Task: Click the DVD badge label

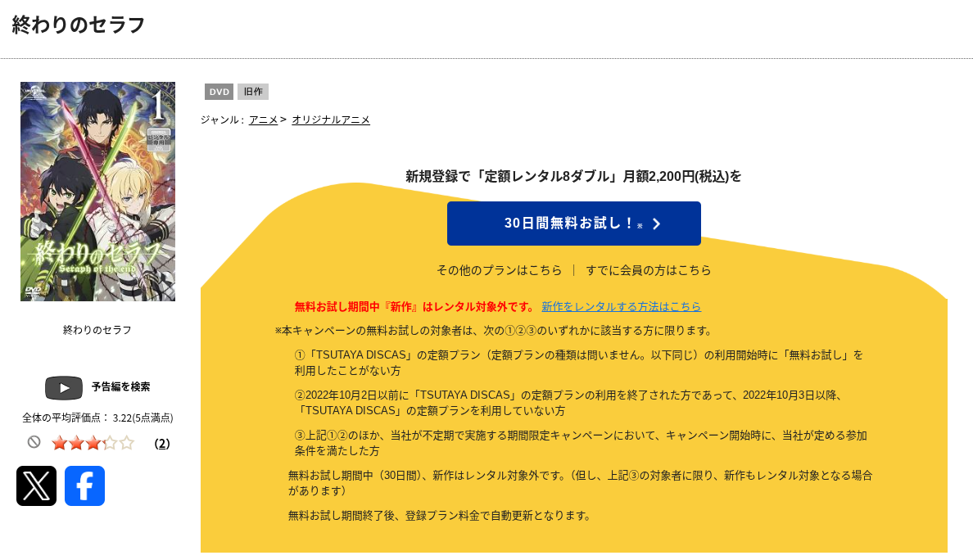Action: point(219,92)
